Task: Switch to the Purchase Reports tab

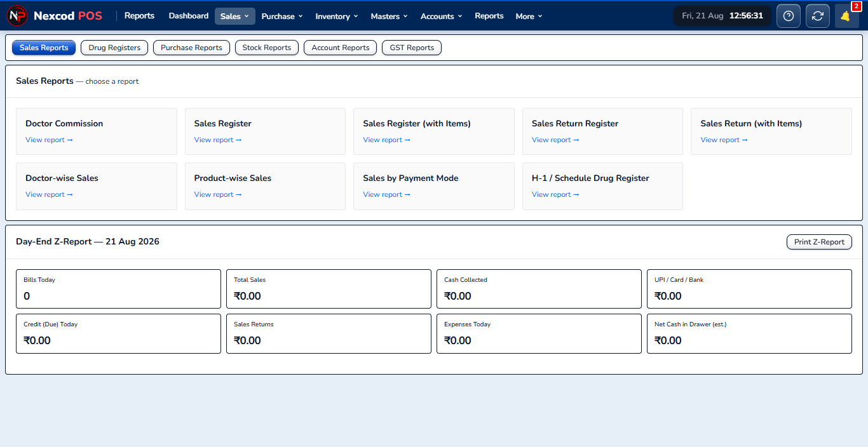Action: click(x=191, y=48)
